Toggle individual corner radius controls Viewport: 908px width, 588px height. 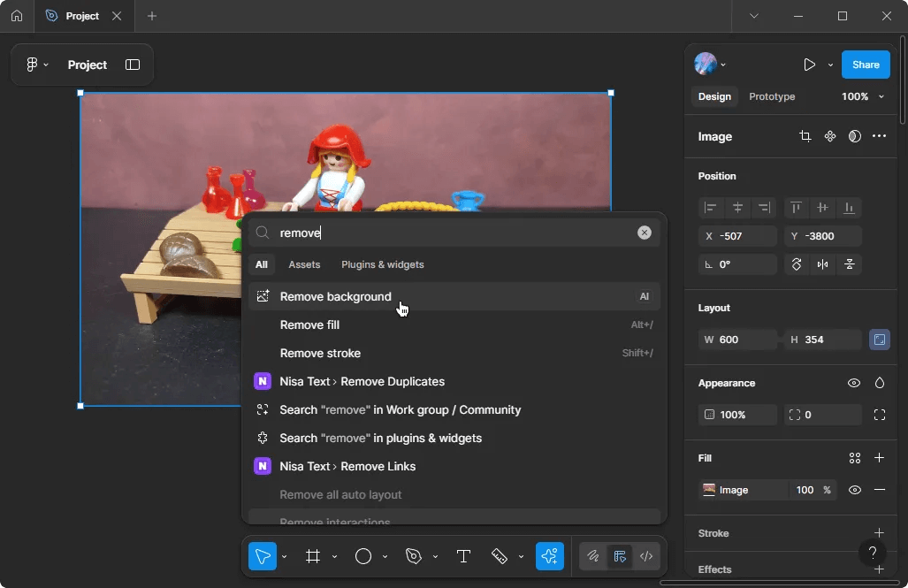pos(879,415)
